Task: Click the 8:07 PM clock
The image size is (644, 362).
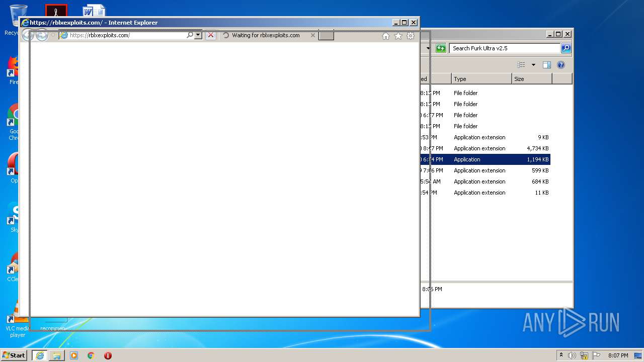Action: click(x=618, y=355)
